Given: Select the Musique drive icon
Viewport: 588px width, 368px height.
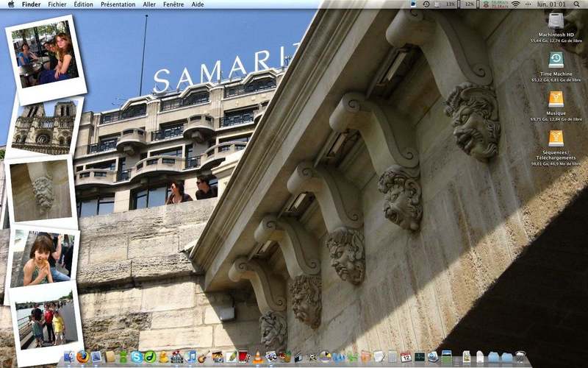Looking at the screenshot, I should coord(556,99).
